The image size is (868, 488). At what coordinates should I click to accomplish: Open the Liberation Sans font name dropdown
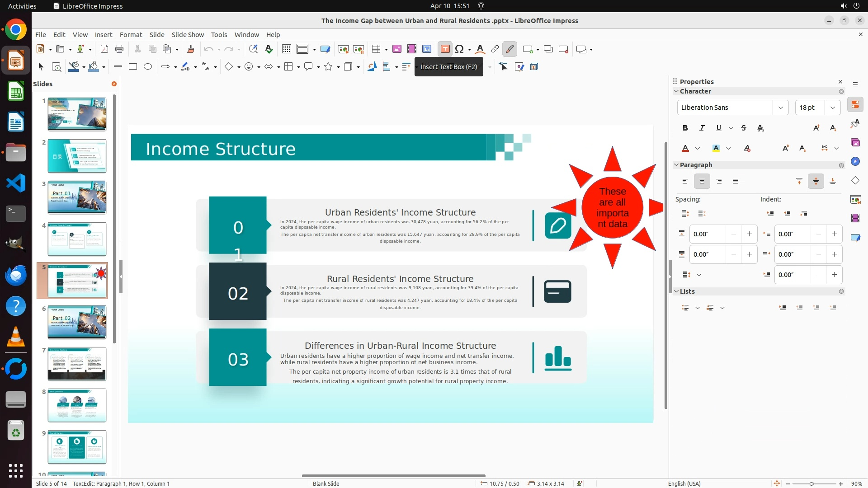click(x=780, y=108)
